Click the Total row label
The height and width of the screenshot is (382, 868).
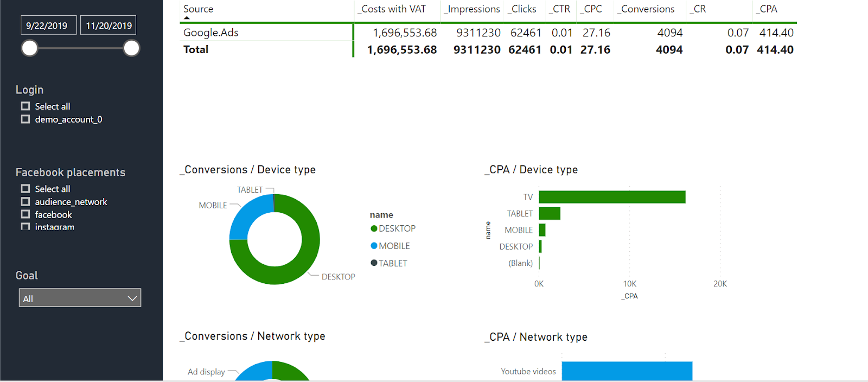click(196, 49)
